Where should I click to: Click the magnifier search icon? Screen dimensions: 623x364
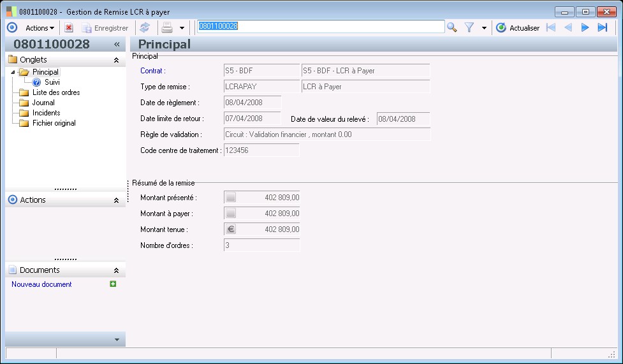tap(452, 27)
